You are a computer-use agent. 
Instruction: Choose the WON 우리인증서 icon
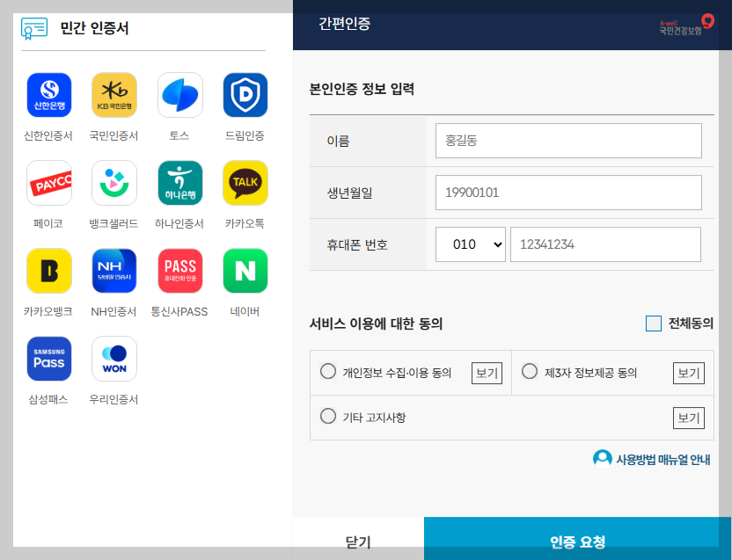point(114,359)
